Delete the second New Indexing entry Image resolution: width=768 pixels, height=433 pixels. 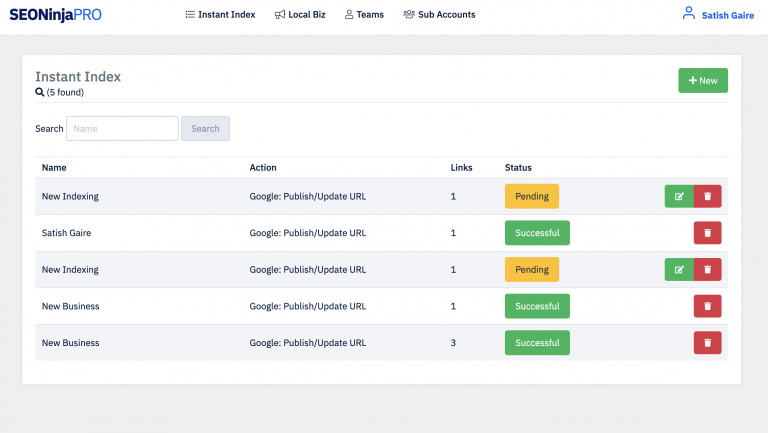coord(707,269)
